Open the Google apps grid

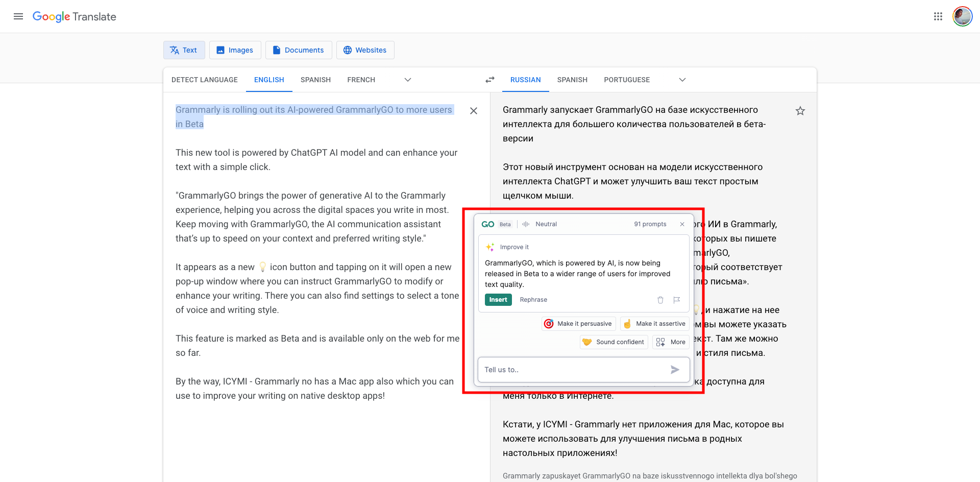click(x=938, y=16)
